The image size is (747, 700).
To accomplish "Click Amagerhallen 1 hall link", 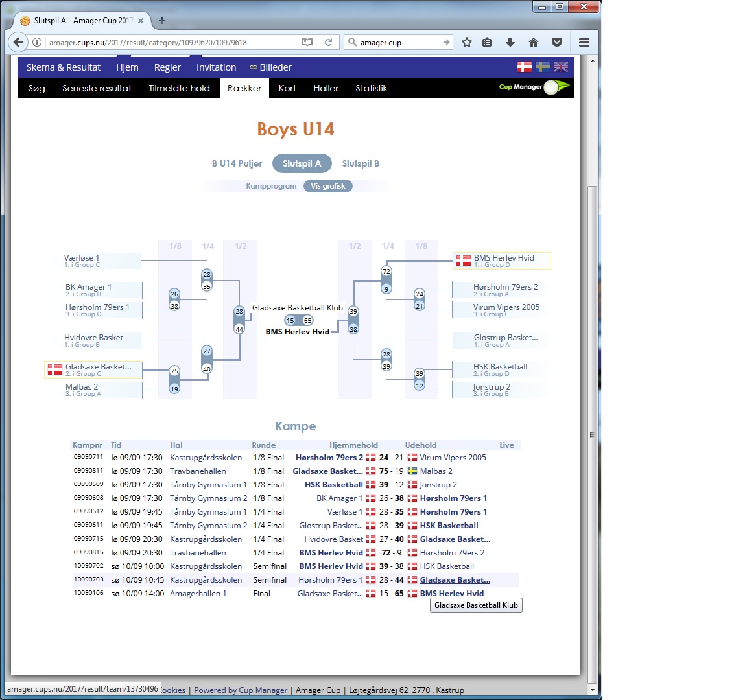I will click(198, 594).
